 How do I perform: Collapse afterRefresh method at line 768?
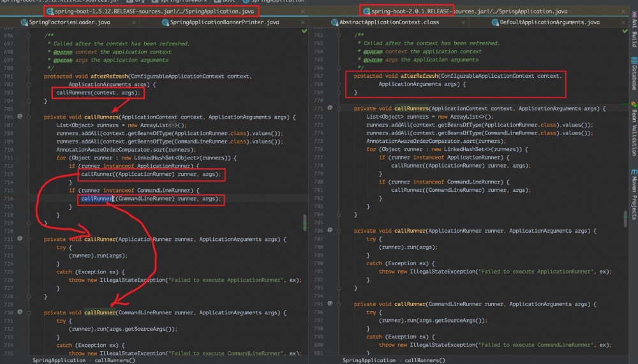click(339, 84)
